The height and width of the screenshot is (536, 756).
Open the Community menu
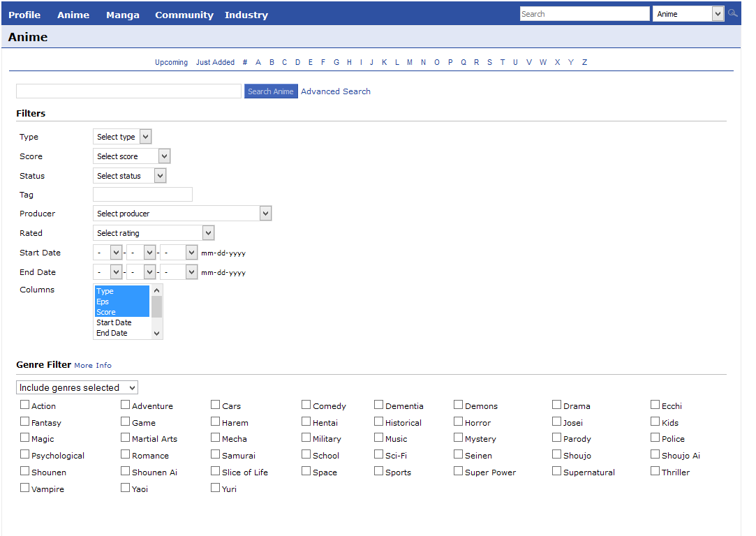click(x=184, y=15)
